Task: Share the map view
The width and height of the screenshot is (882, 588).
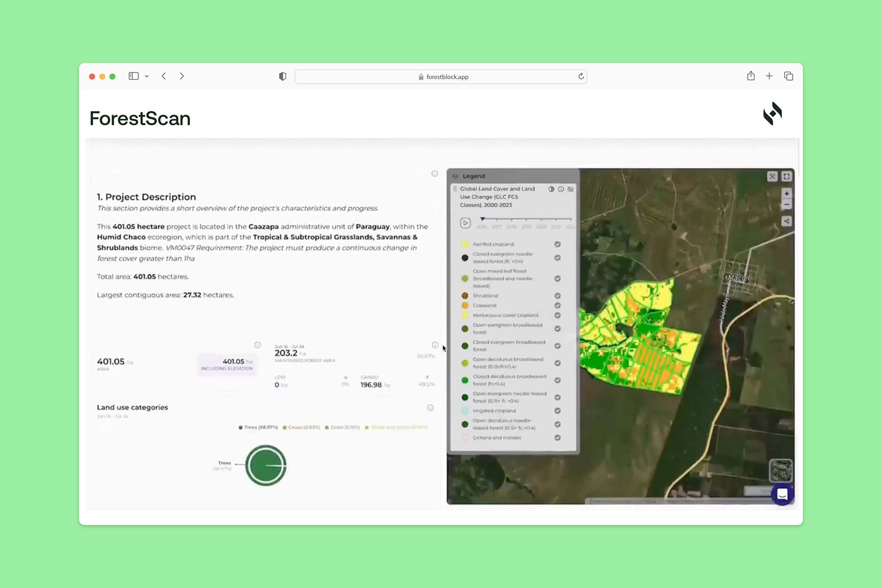Action: 786,221
